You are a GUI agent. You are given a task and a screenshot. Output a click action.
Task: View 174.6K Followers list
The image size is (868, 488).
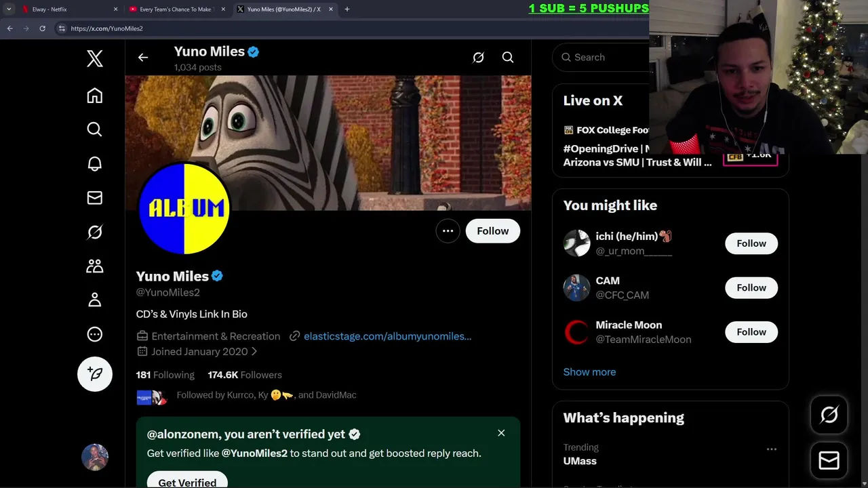pyautogui.click(x=245, y=375)
